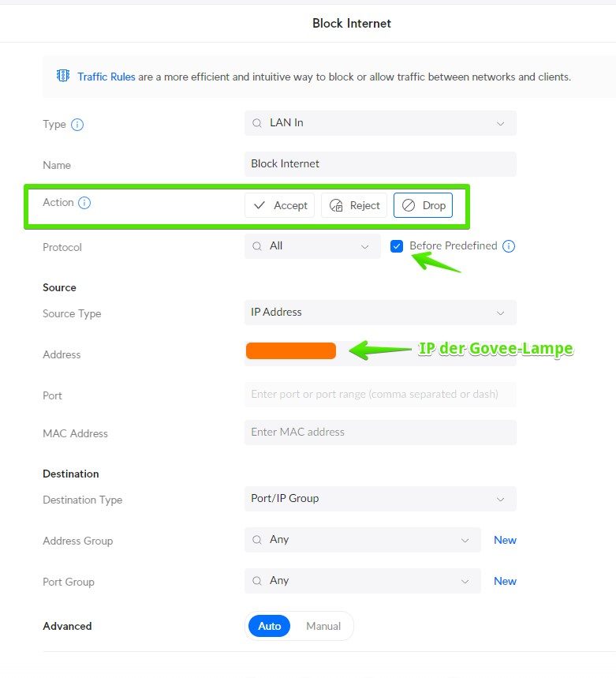Click the search icon in the Address Group field

(257, 540)
